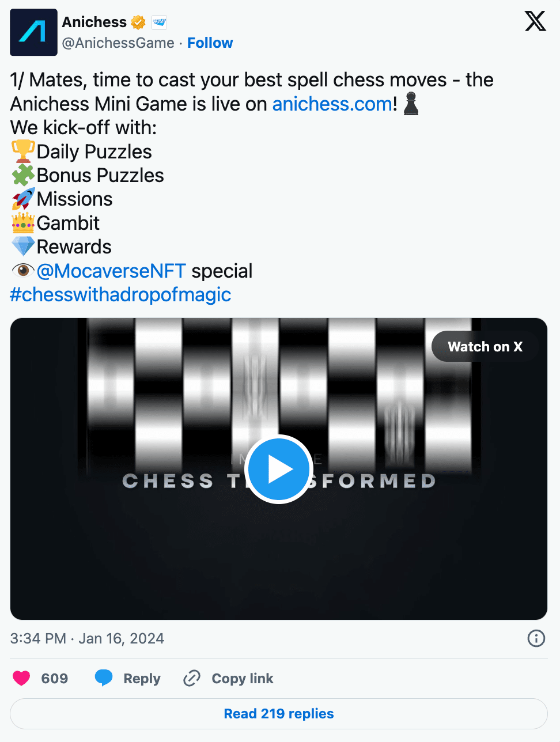Click the gold verified badge
Screen dimensions: 560x742
(x=138, y=22)
